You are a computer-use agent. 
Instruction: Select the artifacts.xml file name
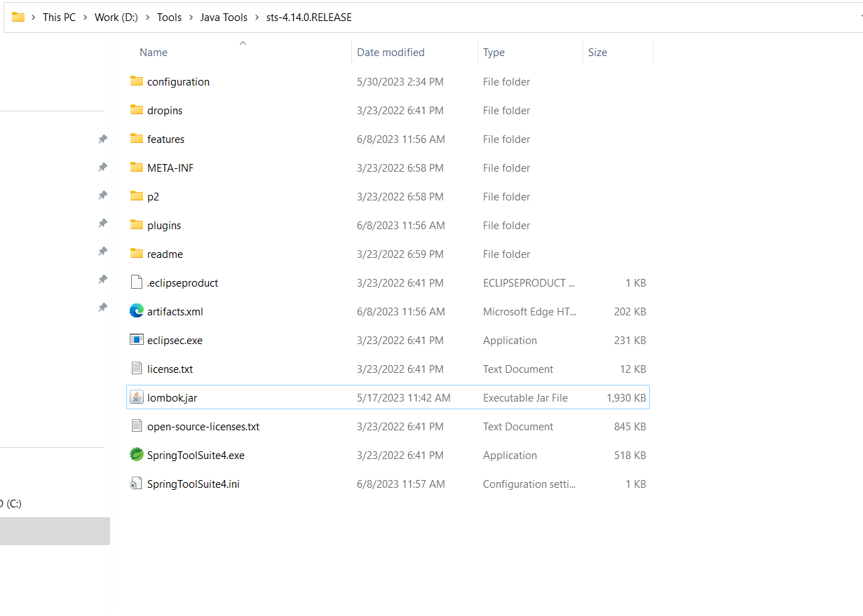pos(175,312)
